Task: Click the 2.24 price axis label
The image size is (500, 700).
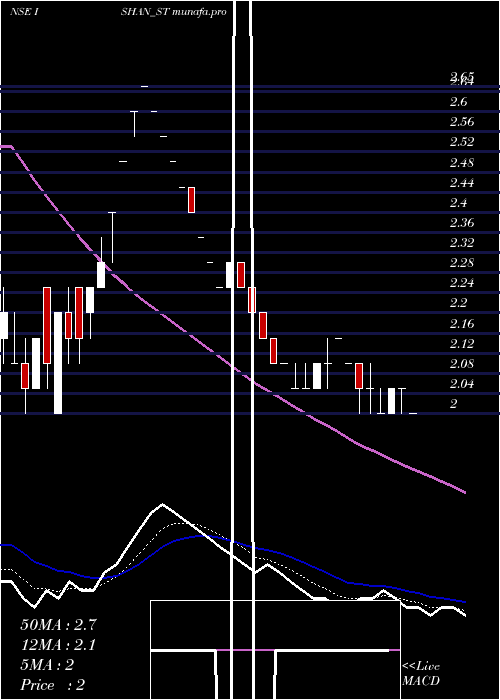Action: tap(462, 283)
